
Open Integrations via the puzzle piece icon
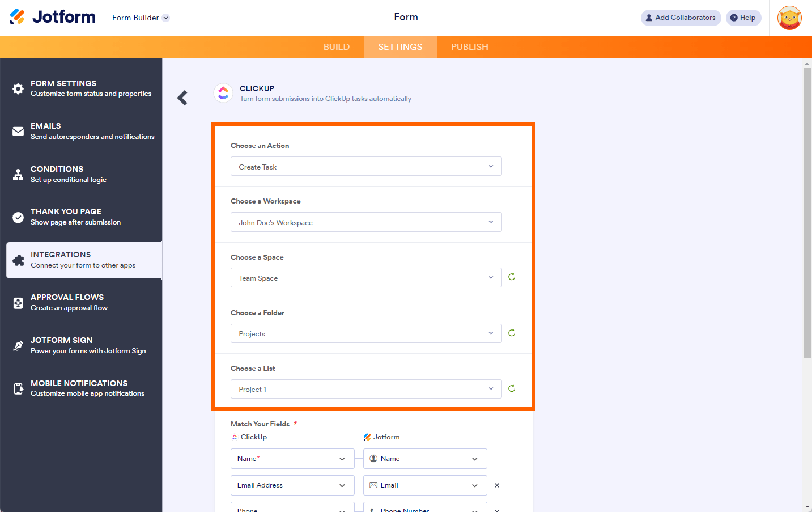[18, 260]
